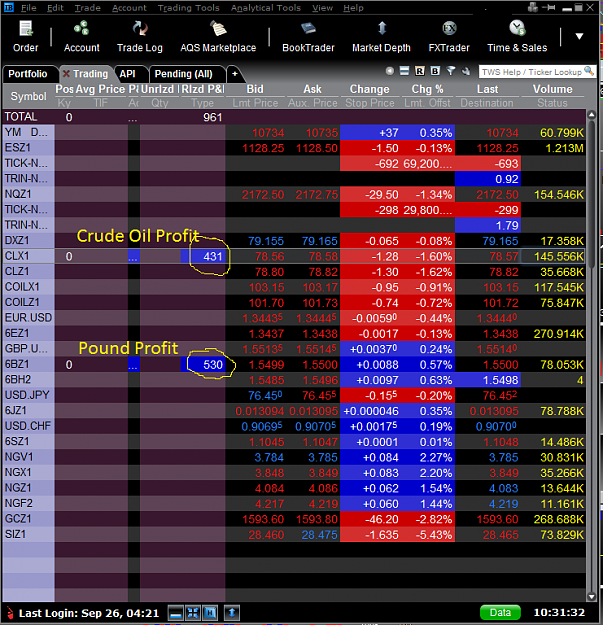Click the highlighted blue status bar icon
Image resolution: width=603 pixels, height=625 pixels.
(210, 613)
